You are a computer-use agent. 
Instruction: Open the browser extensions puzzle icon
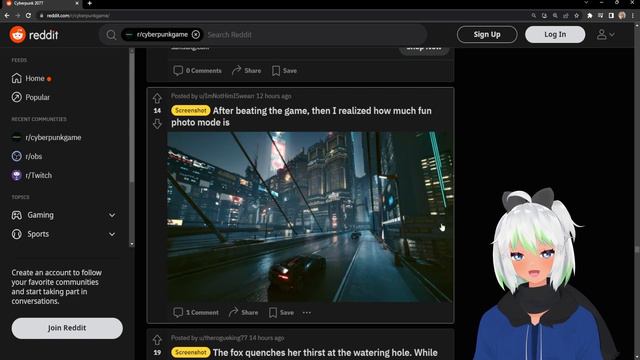tap(589, 16)
